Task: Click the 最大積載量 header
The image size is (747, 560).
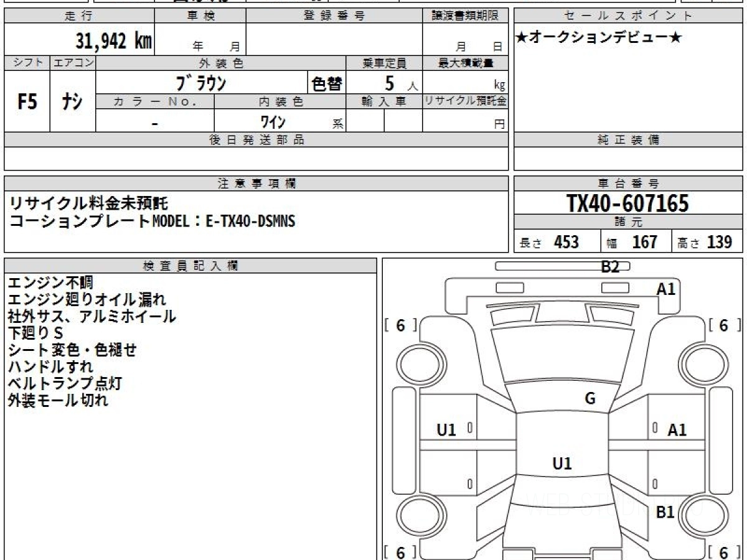Action: (x=465, y=63)
